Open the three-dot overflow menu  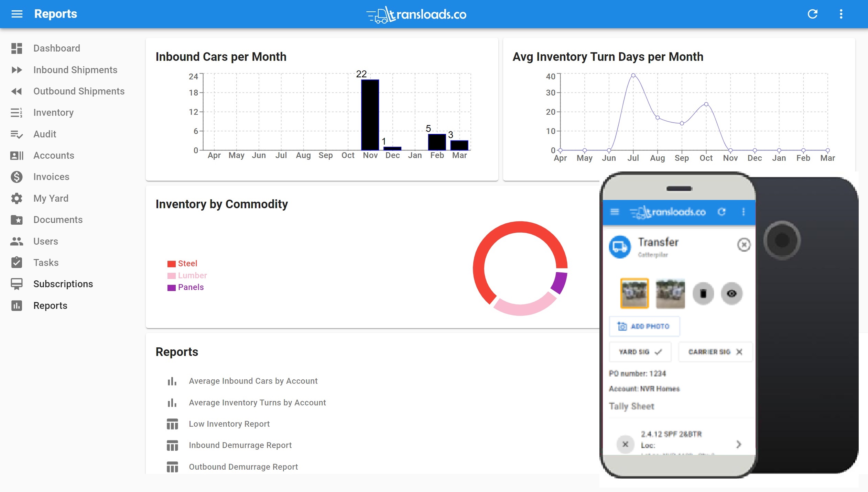[841, 14]
